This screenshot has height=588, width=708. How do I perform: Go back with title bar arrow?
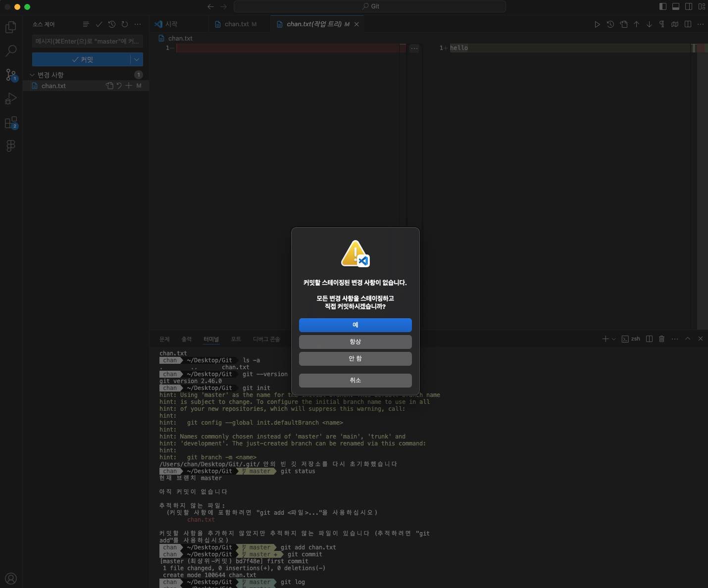point(210,6)
